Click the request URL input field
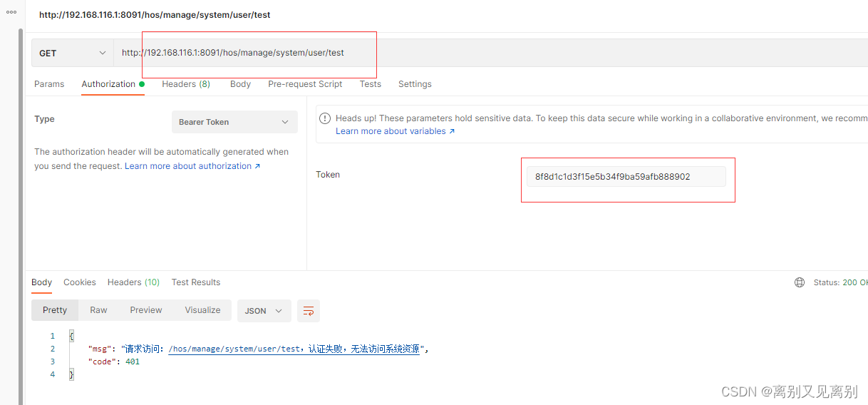The image size is (868, 405). click(490, 53)
